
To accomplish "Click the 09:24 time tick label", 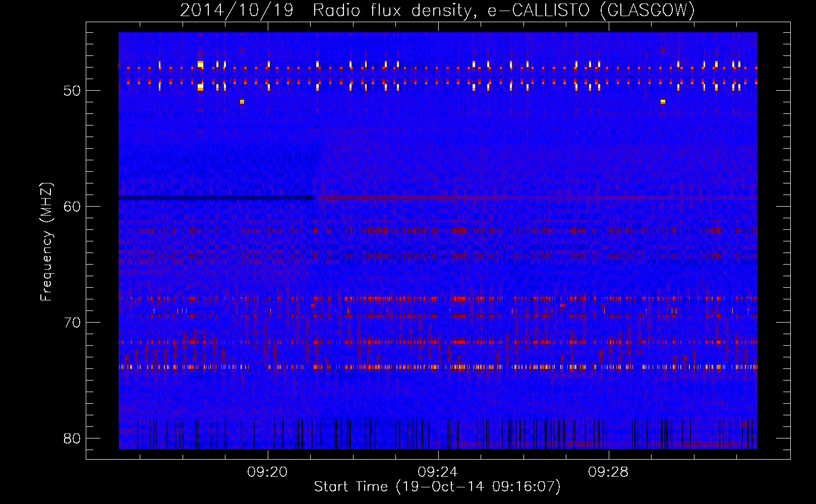I will (x=438, y=472).
